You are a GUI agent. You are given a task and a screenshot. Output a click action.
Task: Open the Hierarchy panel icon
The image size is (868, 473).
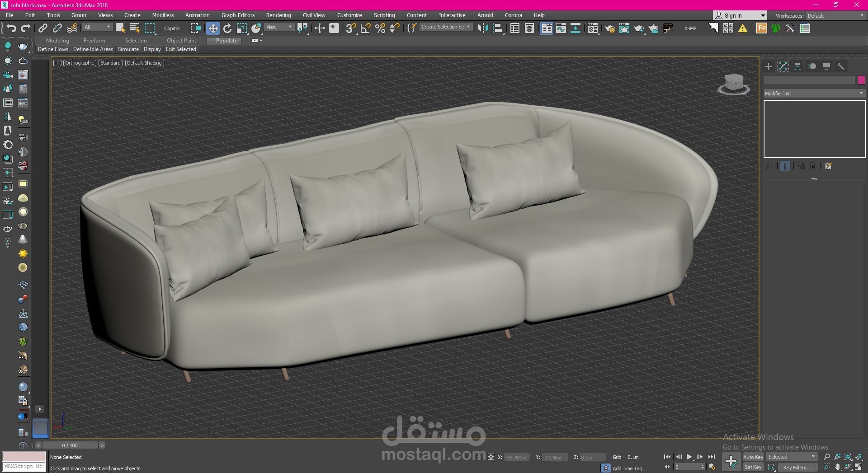click(797, 66)
